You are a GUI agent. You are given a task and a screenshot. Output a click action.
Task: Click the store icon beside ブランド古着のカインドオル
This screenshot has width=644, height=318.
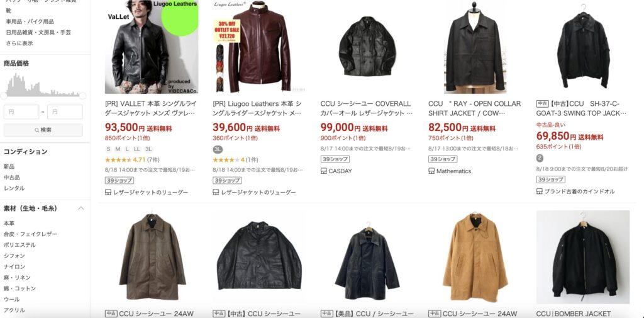coord(539,191)
